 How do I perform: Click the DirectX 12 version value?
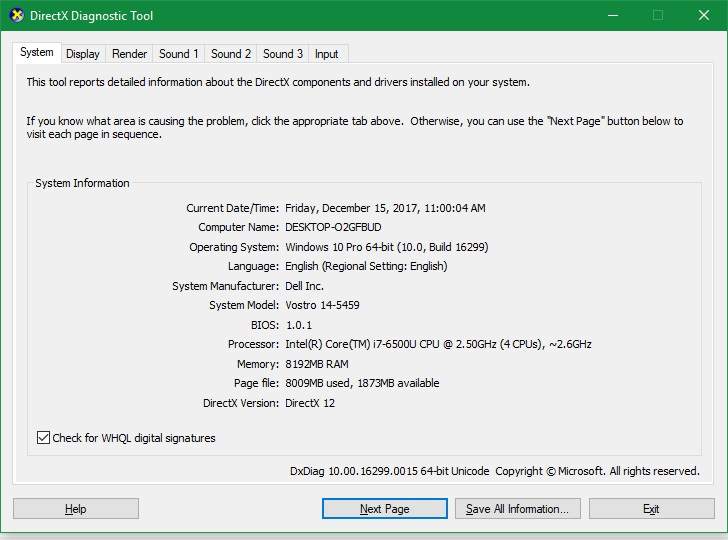[310, 403]
